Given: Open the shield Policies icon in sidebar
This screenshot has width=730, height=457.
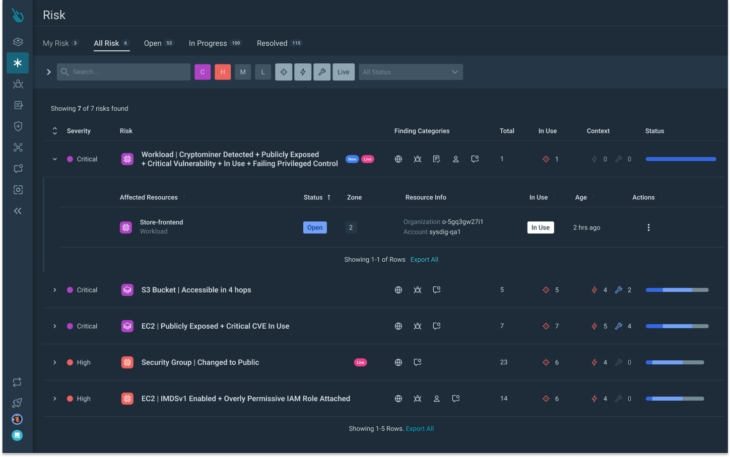Looking at the screenshot, I should [18, 126].
